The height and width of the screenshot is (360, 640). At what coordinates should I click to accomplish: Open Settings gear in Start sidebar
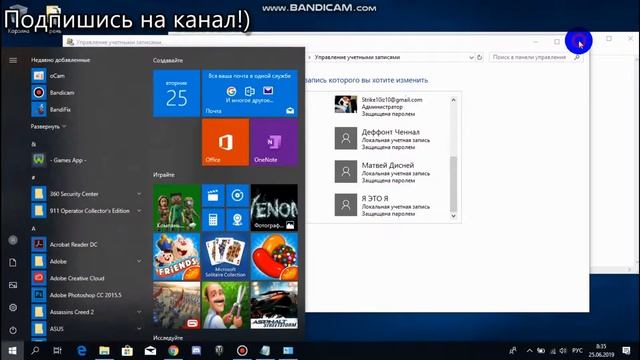click(x=13, y=307)
